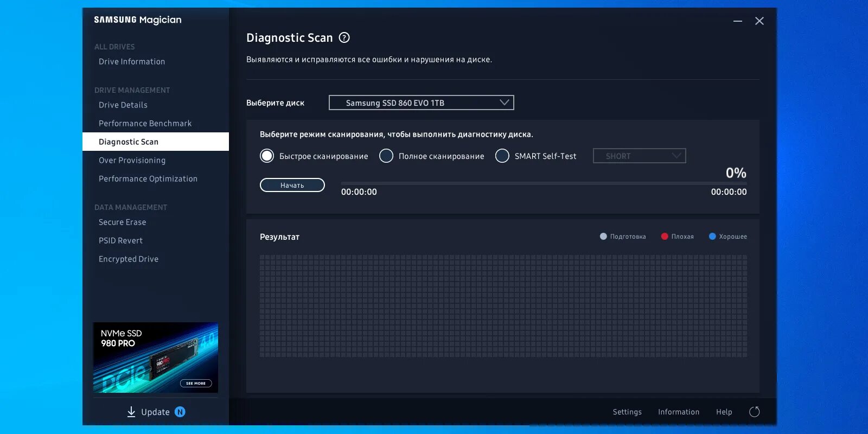Click the Samsung Magician logo
Viewport: 868px width, 434px height.
138,20
